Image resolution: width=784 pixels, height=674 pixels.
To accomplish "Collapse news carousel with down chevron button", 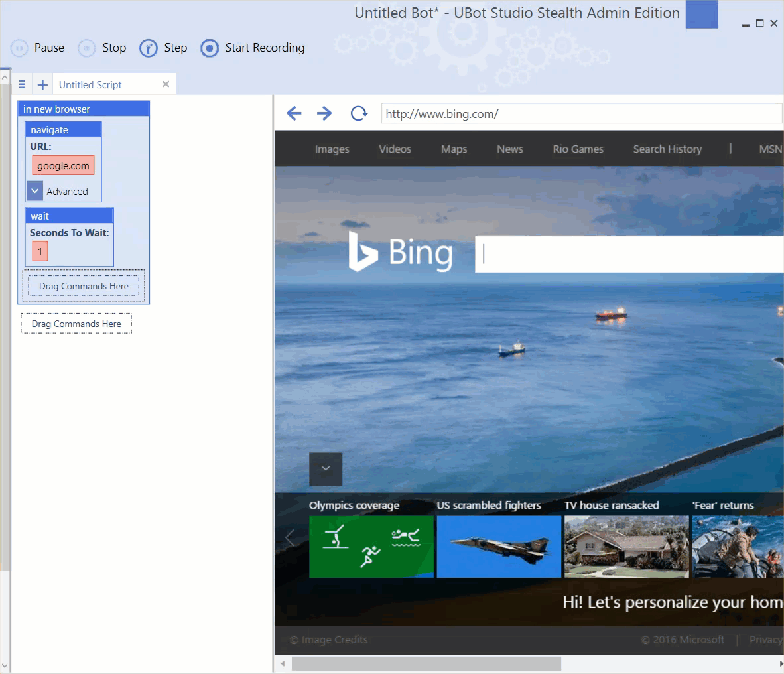I will click(x=326, y=469).
